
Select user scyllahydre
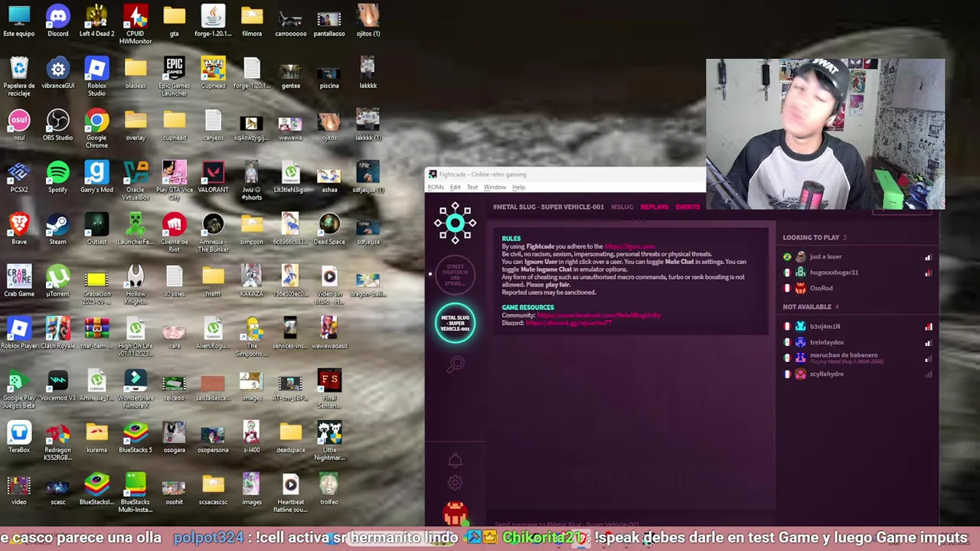827,374
